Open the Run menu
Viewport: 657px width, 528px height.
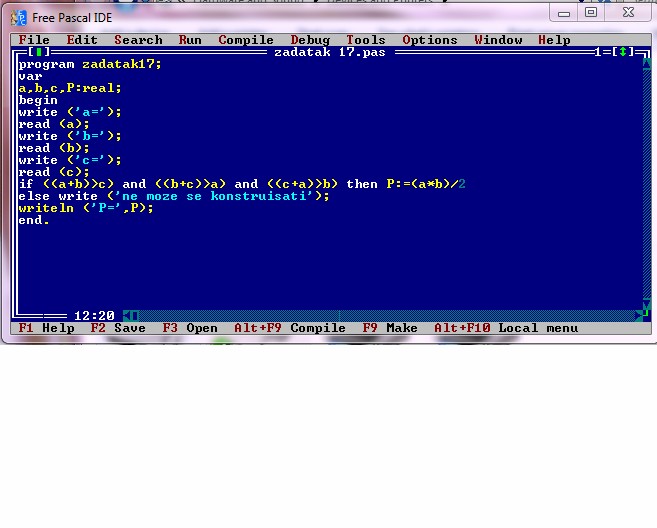pyautogui.click(x=190, y=40)
